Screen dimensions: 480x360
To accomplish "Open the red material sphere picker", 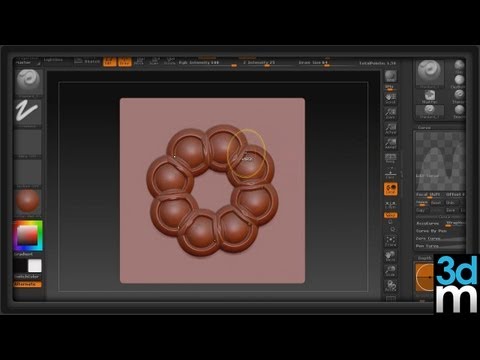I will [28, 203].
